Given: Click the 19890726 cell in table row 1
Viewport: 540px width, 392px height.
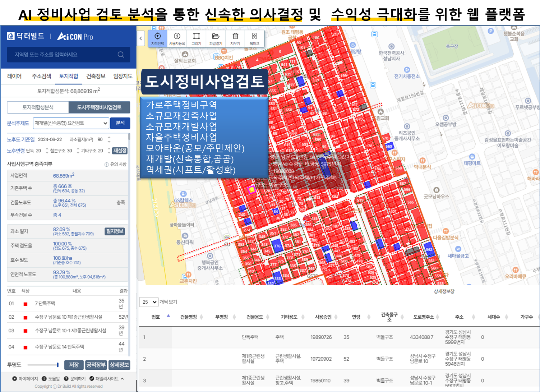Looking at the screenshot, I should [x=321, y=337].
